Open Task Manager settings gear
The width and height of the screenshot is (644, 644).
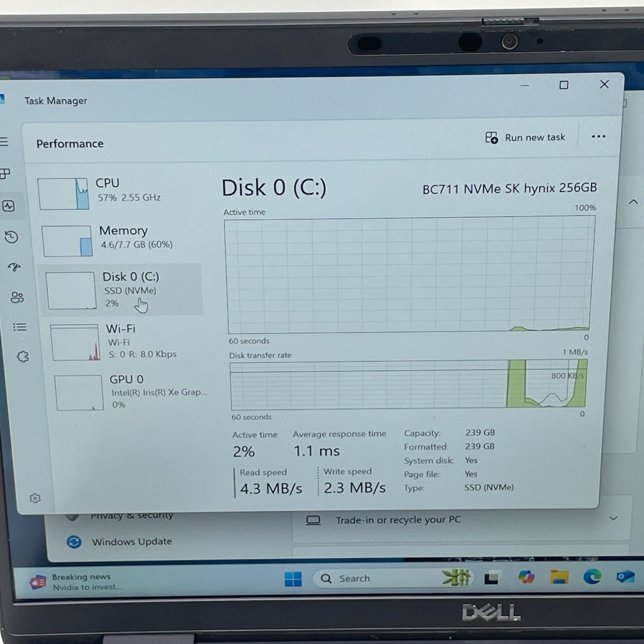click(35, 498)
